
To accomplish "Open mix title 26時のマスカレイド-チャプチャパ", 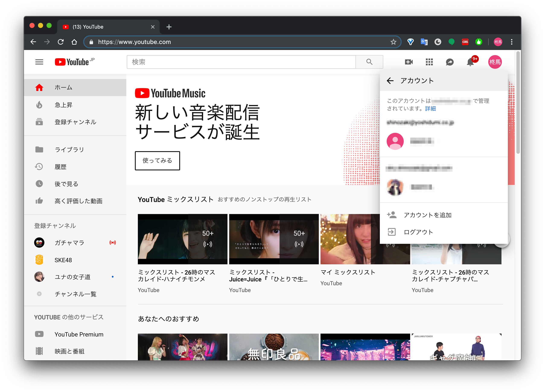I will [x=450, y=276].
